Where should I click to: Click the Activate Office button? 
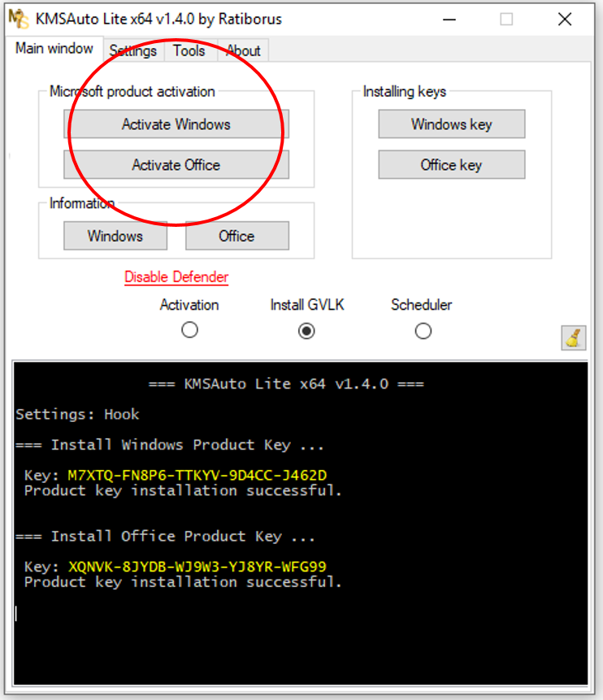point(176,165)
